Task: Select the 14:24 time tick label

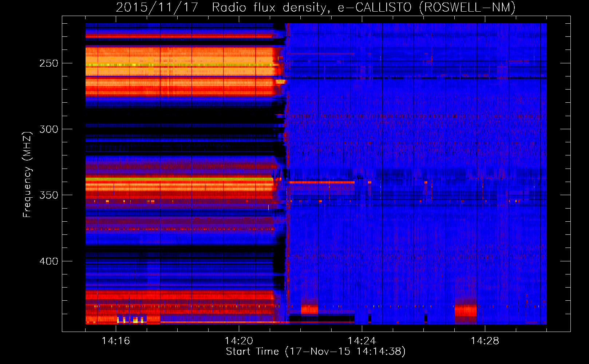Action: [x=361, y=341]
